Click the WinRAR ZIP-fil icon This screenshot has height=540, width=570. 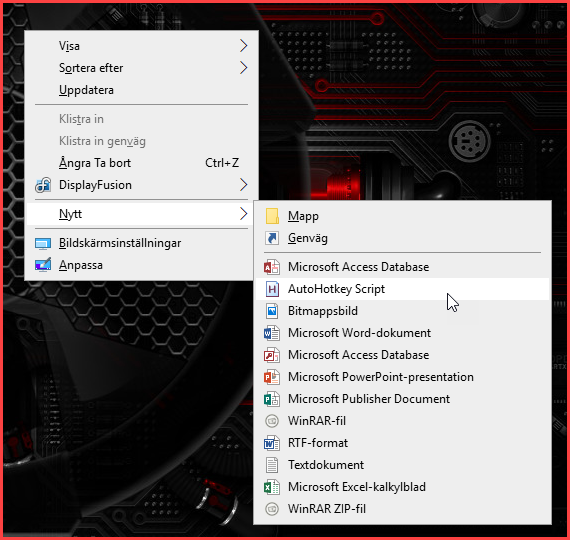pyautogui.click(x=272, y=509)
